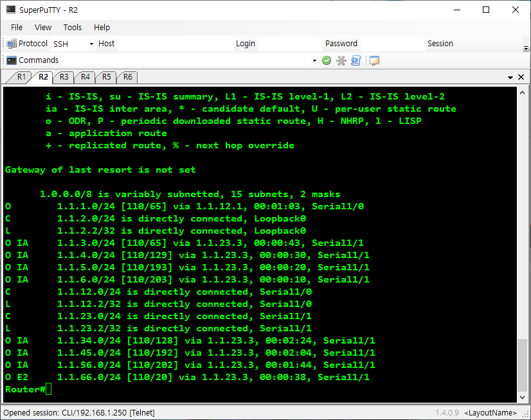This screenshot has height=420, width=531.
Task: Click the terminal scrollbar up arrow
Action: 522,92
